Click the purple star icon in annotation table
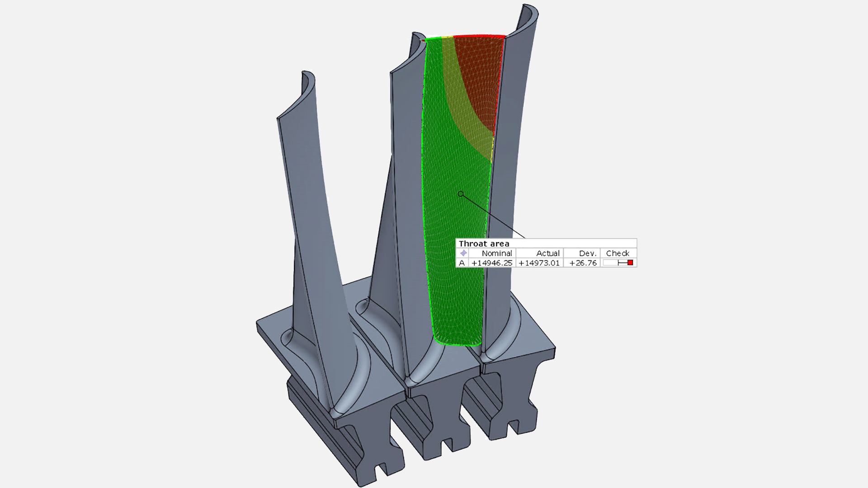The width and height of the screenshot is (868, 488). tap(463, 253)
